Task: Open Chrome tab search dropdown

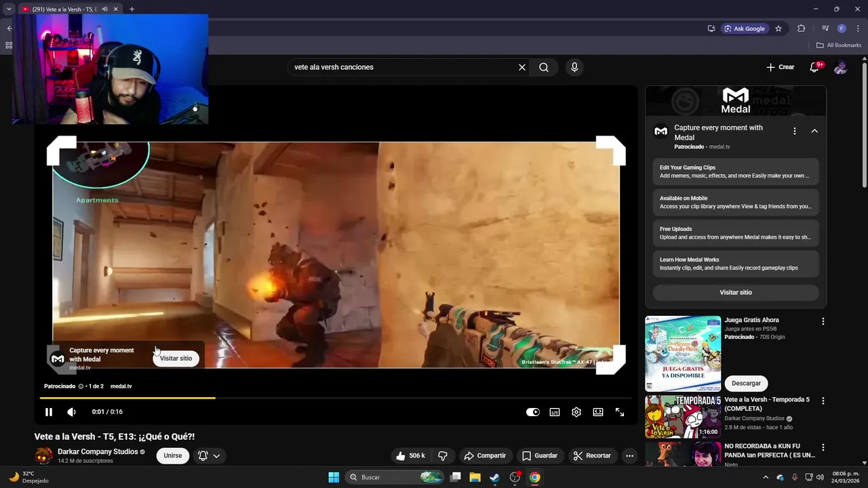Action: [x=9, y=9]
